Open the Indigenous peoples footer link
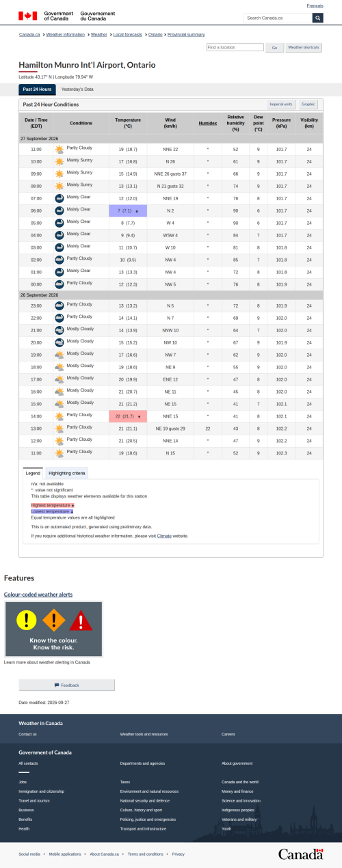 point(239,810)
